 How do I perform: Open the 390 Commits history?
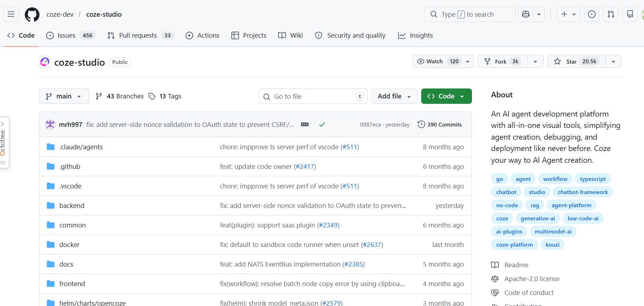point(440,124)
